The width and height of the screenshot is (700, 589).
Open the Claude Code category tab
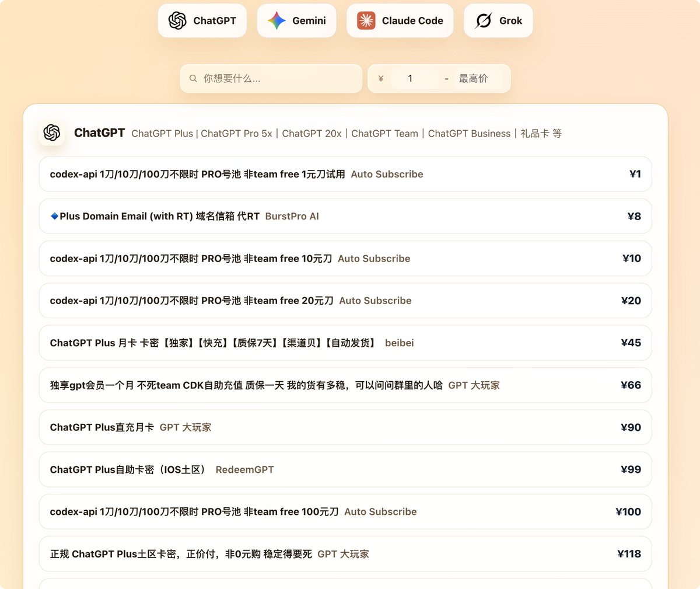pyautogui.click(x=400, y=20)
